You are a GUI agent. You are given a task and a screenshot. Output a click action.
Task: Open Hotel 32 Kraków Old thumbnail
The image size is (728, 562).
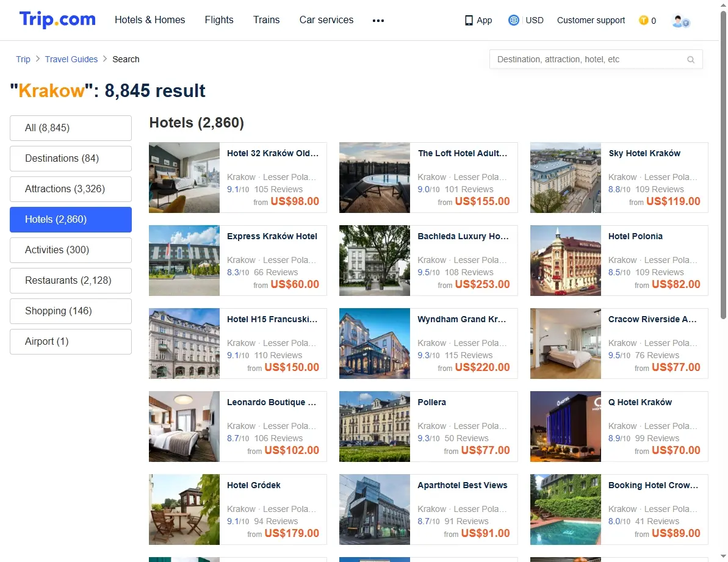[x=184, y=178]
